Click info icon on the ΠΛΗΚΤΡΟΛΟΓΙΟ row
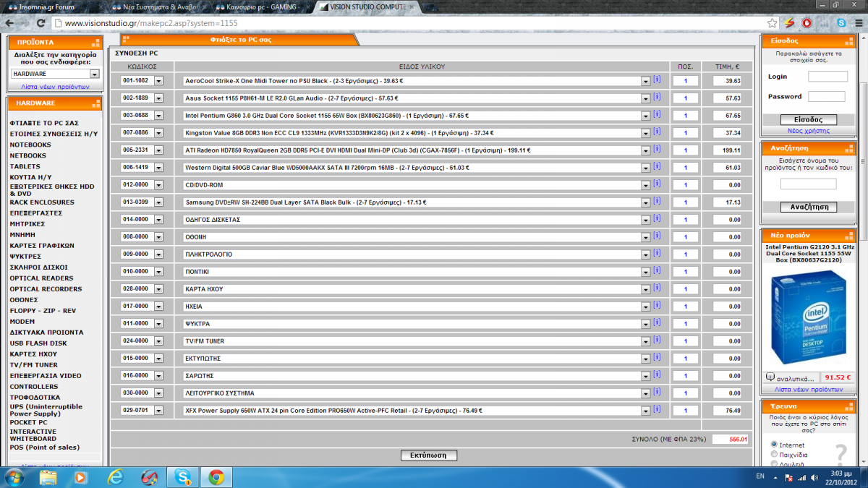 coord(657,253)
